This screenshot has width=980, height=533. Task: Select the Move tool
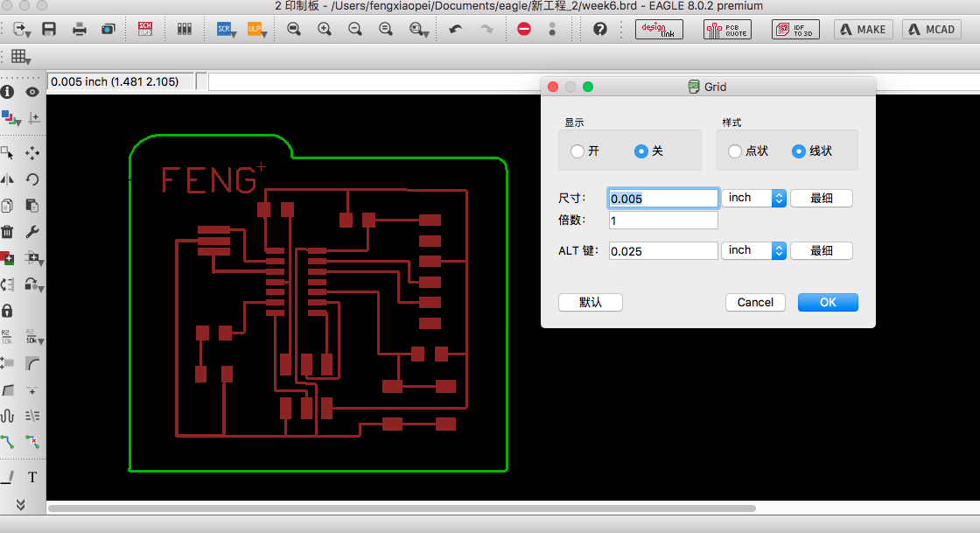click(x=32, y=153)
